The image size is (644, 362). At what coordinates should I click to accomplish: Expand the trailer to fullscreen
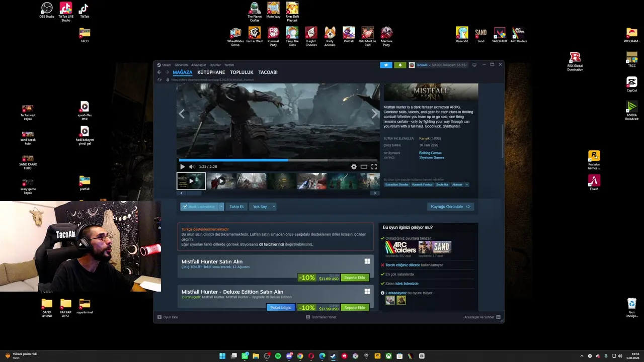[374, 166]
